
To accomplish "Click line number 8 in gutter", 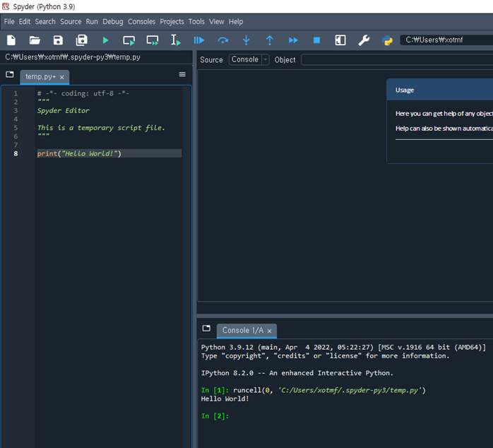I will [16, 153].
